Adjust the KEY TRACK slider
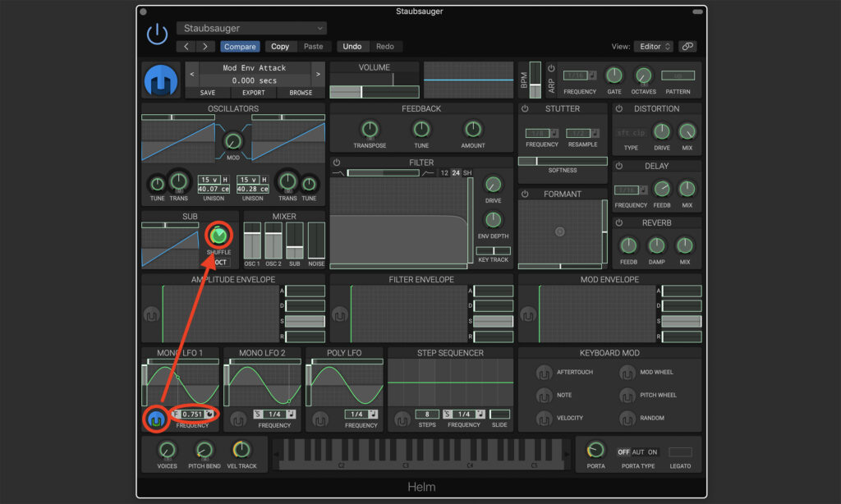The height and width of the screenshot is (504, 841). click(494, 251)
